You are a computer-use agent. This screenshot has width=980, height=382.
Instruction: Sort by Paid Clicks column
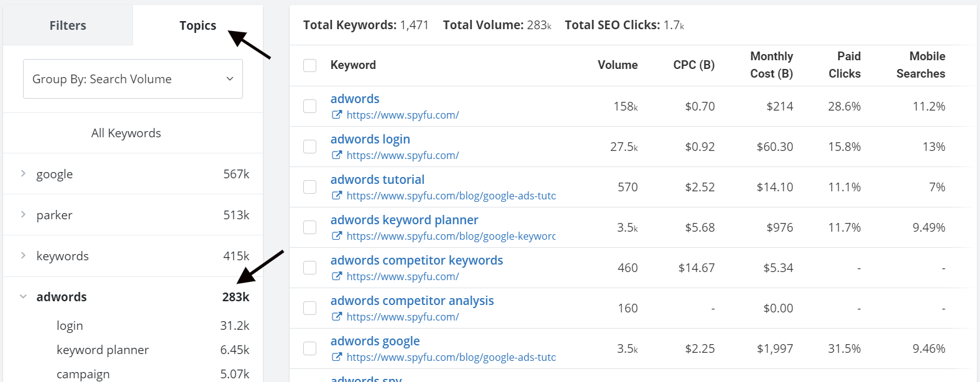pyautogui.click(x=845, y=65)
